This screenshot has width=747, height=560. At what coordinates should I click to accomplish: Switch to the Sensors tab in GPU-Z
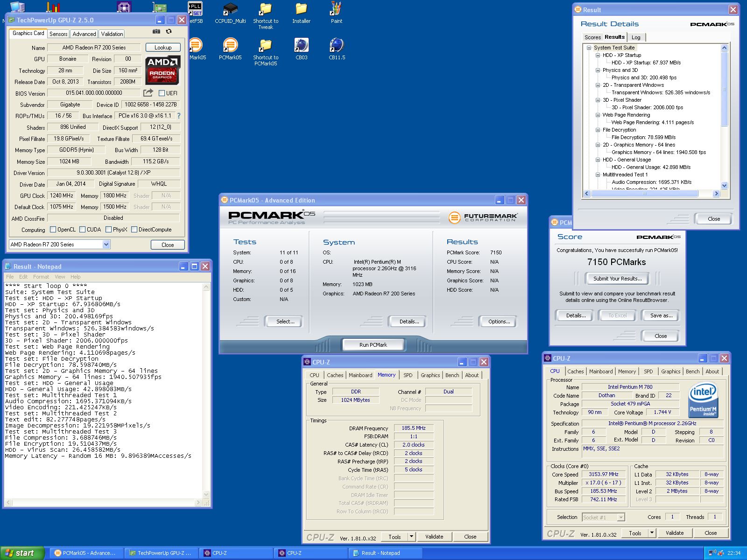tap(58, 34)
